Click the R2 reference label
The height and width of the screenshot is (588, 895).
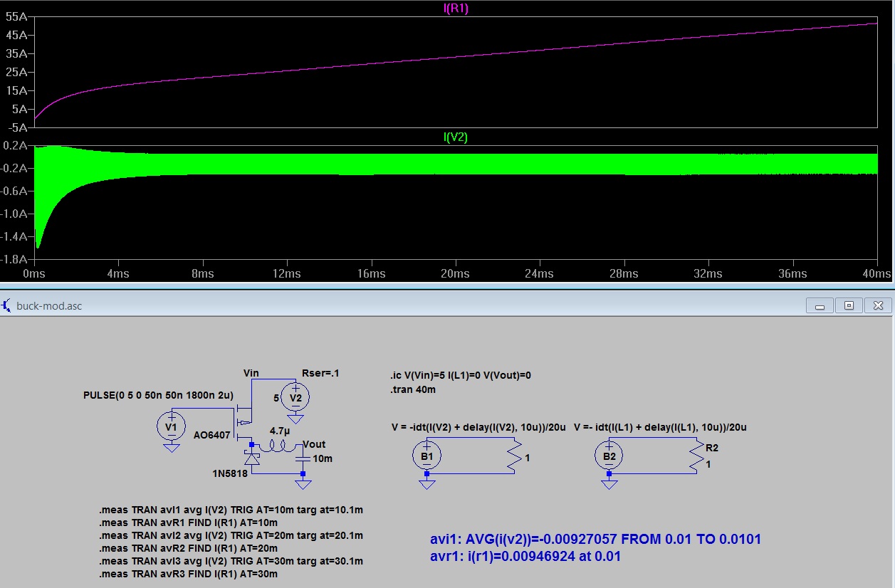coord(713,448)
